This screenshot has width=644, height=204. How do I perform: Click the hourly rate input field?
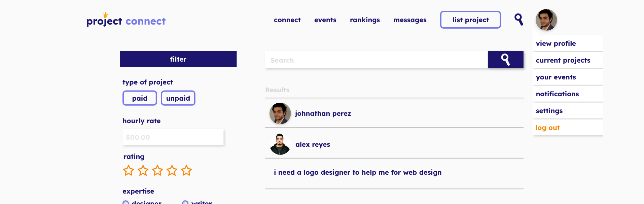173,137
